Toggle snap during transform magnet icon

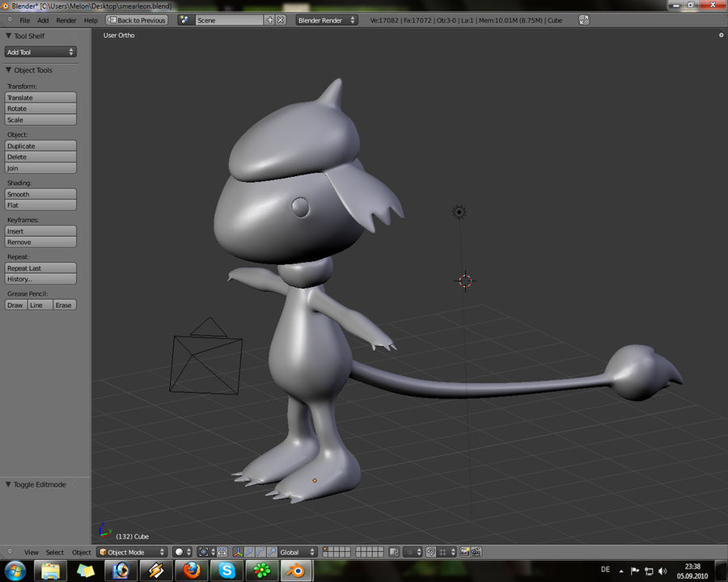click(x=431, y=552)
